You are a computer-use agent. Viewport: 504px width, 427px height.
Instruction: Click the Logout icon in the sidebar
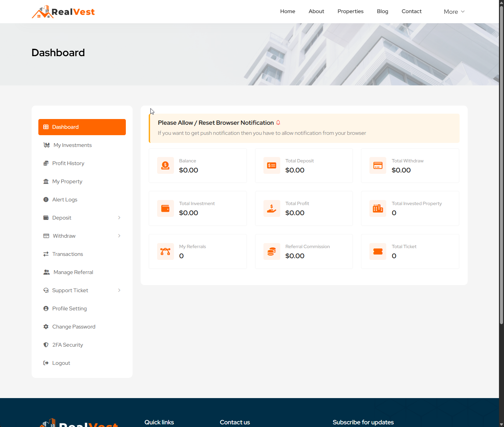[x=46, y=363]
